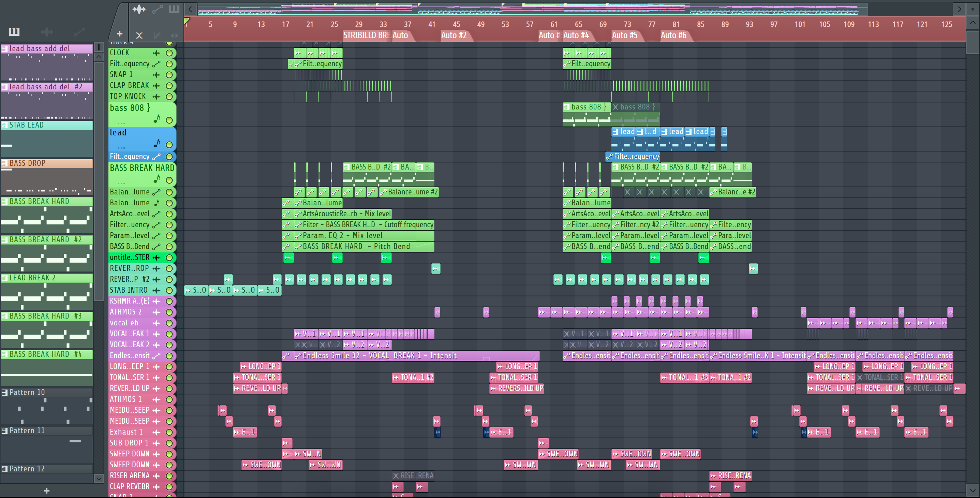Click the small square button at the top right
This screenshot has width=980, height=498.
[973, 9]
